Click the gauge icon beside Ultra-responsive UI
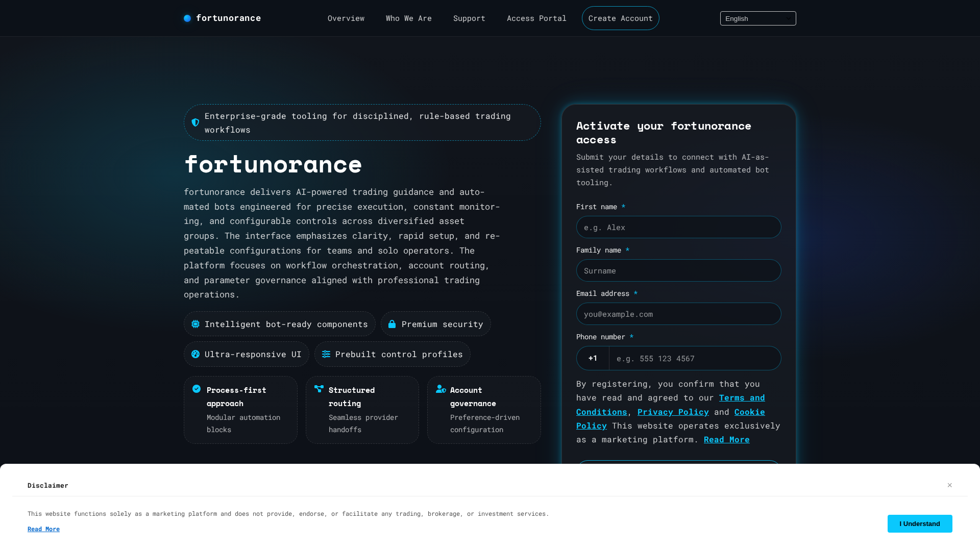 click(195, 354)
